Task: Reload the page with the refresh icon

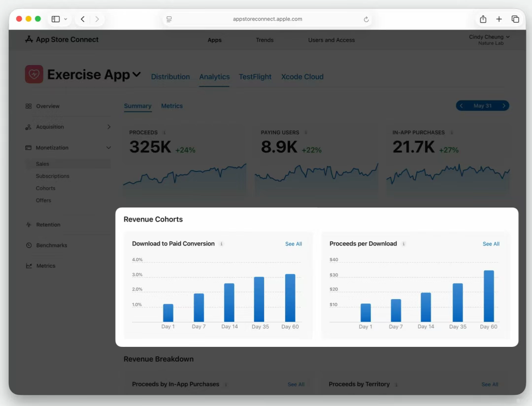Action: (x=366, y=20)
